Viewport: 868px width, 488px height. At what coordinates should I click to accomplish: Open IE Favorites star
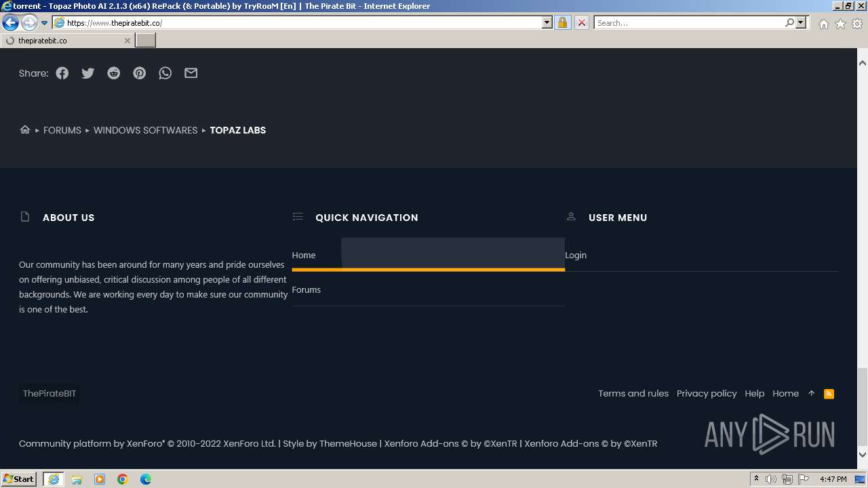click(x=840, y=24)
